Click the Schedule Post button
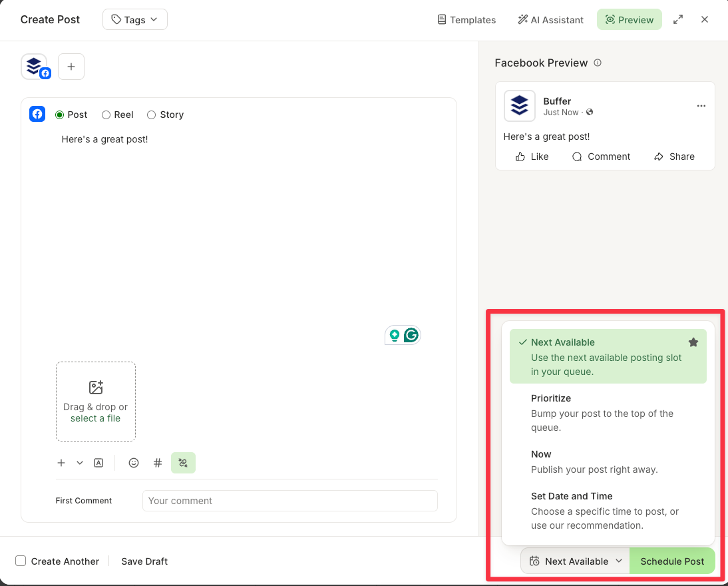728x586 pixels. (672, 561)
